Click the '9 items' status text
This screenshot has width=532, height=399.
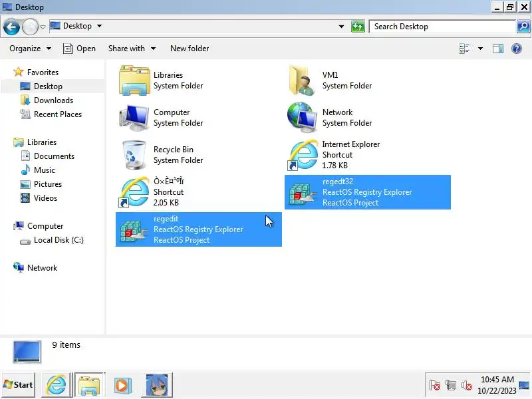coord(66,344)
